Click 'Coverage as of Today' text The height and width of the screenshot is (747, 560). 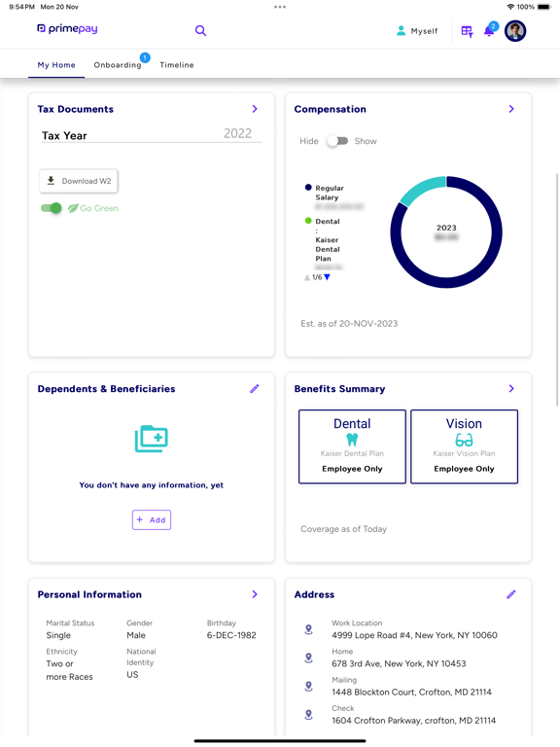344,529
